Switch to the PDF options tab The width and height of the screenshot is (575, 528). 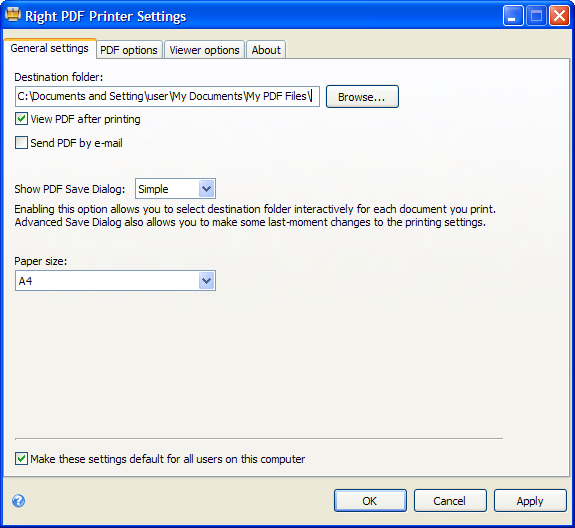(129, 50)
